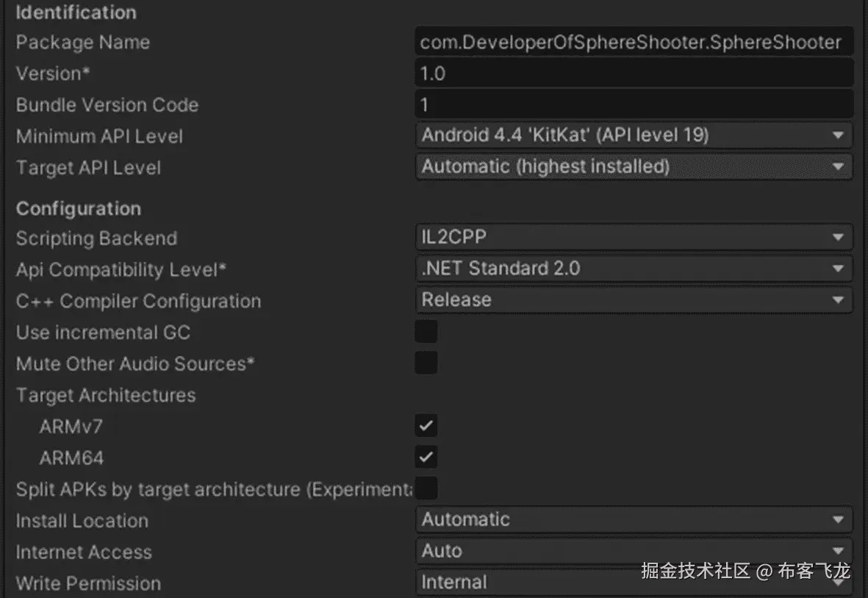Open the Target API Level dropdown
Image resolution: width=868 pixels, height=598 pixels.
634,166
